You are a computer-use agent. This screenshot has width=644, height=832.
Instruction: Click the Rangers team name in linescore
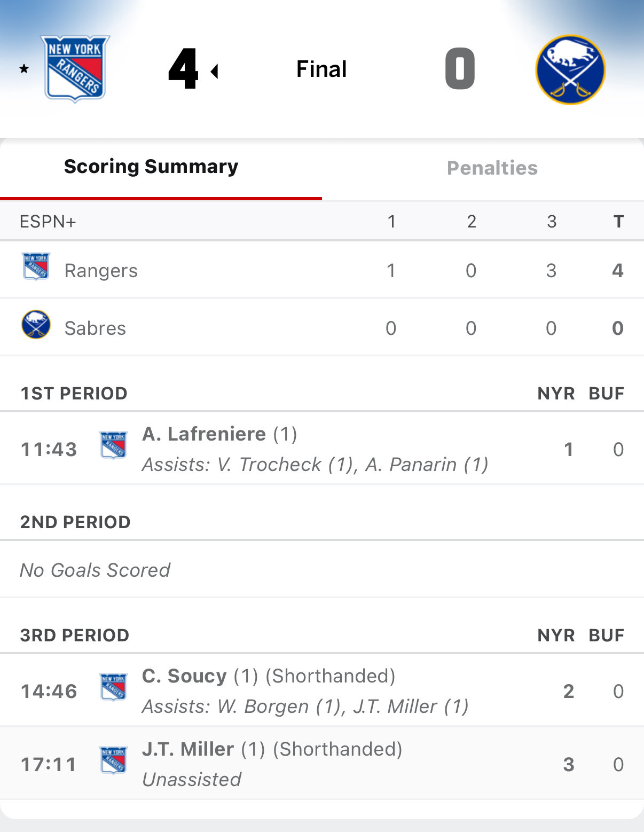(101, 271)
